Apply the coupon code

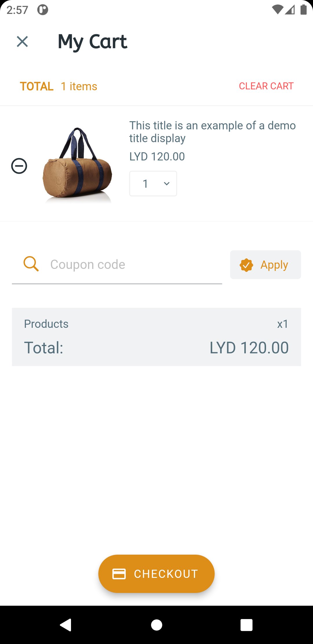point(265,265)
